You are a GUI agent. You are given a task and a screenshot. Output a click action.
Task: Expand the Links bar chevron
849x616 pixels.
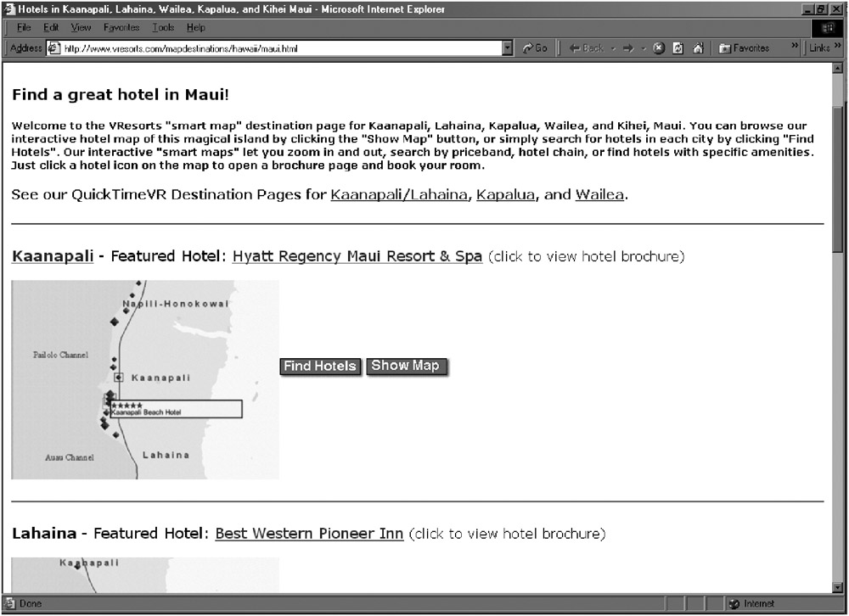tap(838, 46)
